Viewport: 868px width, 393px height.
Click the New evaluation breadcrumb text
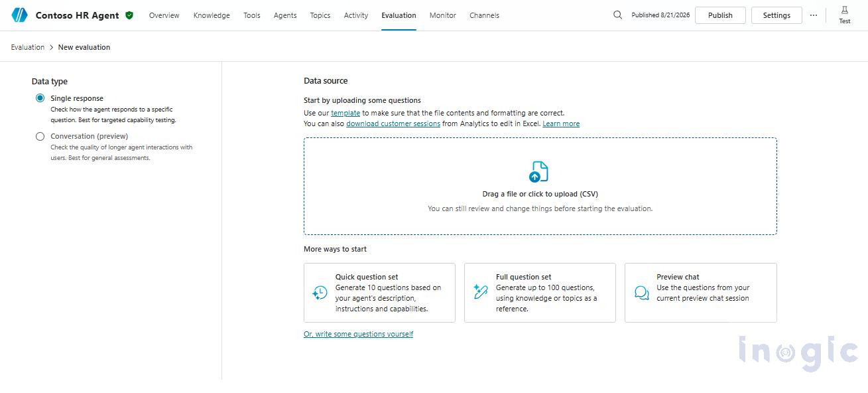tap(84, 47)
